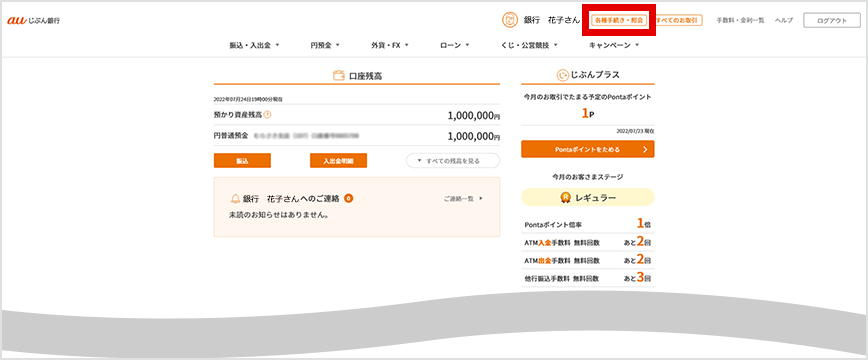Image resolution: width=868 pixels, height=360 pixels.
Task: Open the ヘルプ link
Action: (x=783, y=20)
